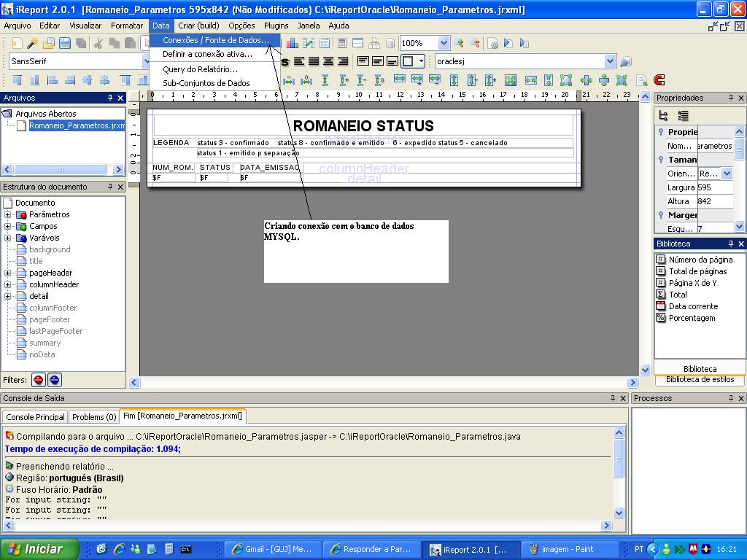This screenshot has height=560, width=747.
Task: Click the New document icon
Action: (17, 43)
